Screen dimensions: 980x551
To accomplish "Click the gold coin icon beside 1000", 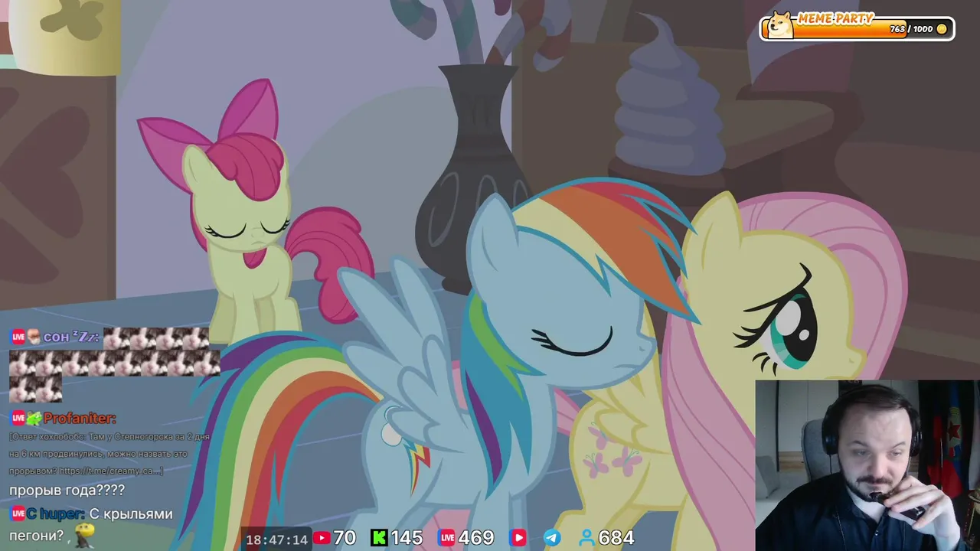I will point(942,29).
